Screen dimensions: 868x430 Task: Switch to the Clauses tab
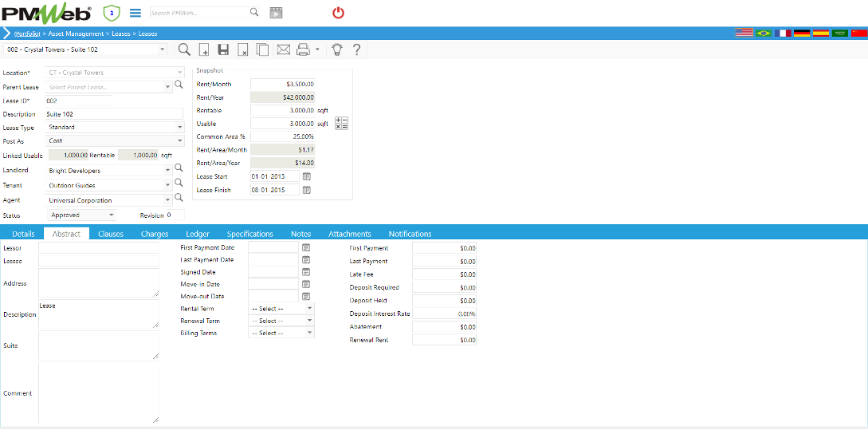111,234
